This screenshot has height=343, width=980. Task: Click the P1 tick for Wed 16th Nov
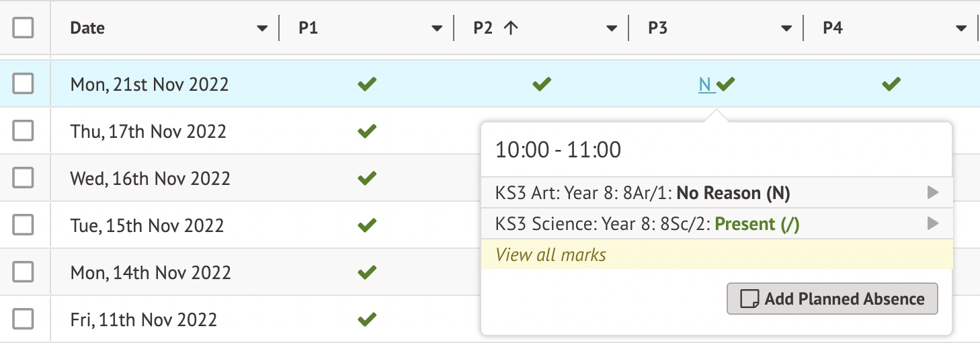coord(367,179)
